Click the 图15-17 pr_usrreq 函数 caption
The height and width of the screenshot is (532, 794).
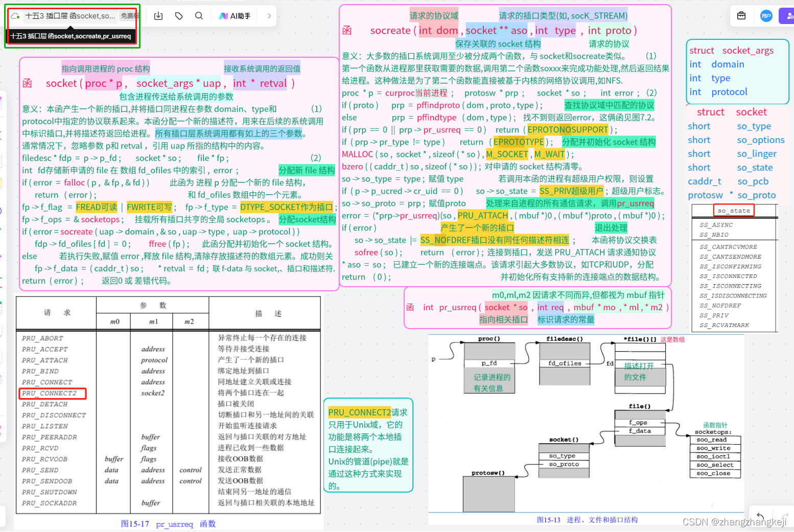[168, 524]
